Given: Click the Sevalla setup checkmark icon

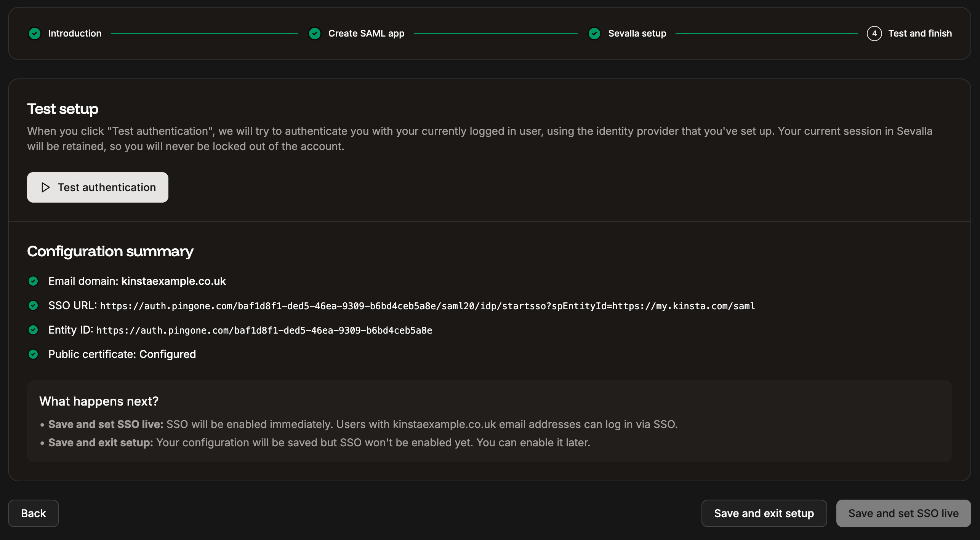Looking at the screenshot, I should click(595, 33).
